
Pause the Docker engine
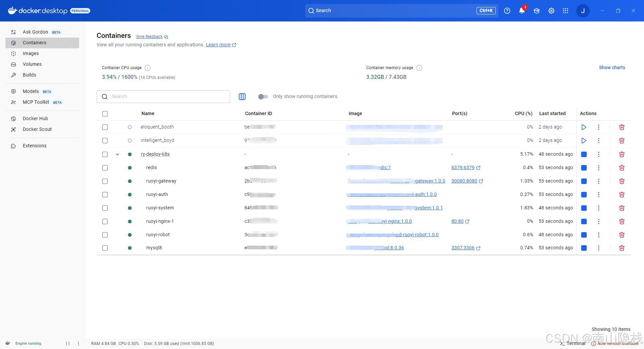point(68,344)
